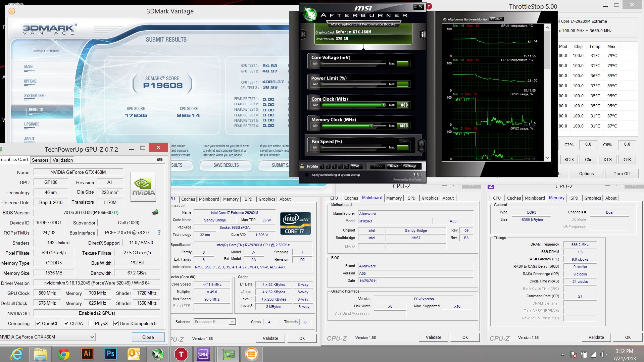The width and height of the screenshot is (644, 362).
Task: Launch Chrome from the taskbar
Action: (x=64, y=354)
